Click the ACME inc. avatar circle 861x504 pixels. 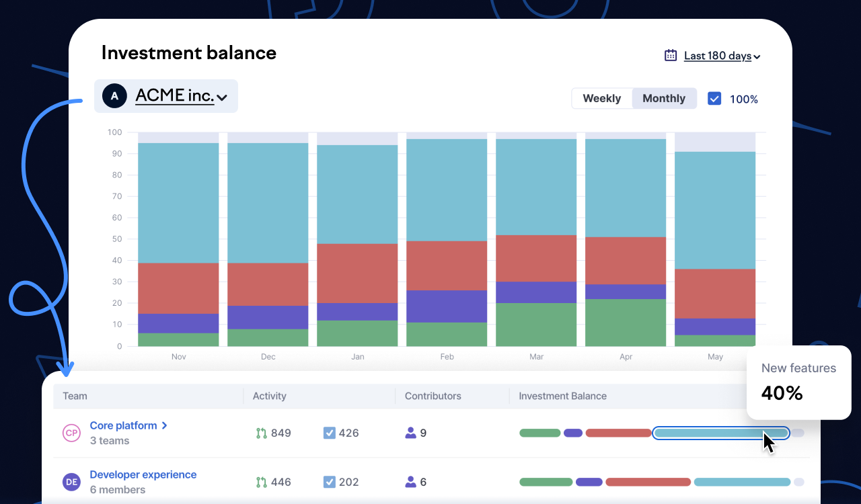pyautogui.click(x=114, y=96)
